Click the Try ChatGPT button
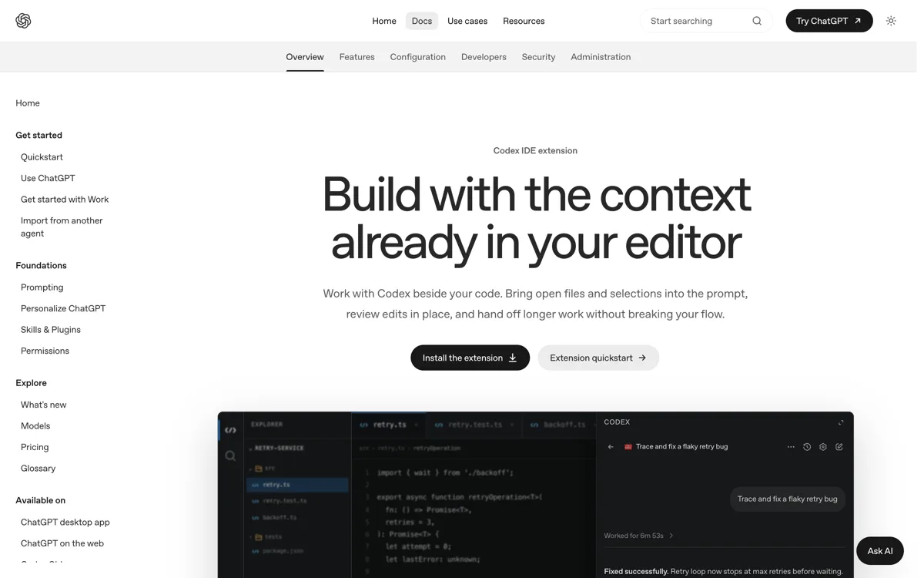Image resolution: width=924 pixels, height=578 pixels. (x=829, y=21)
